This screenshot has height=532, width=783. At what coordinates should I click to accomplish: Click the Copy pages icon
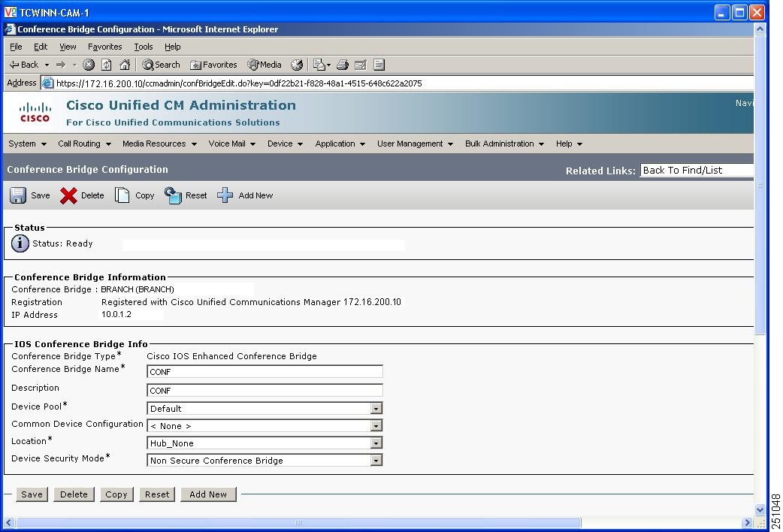(x=122, y=195)
